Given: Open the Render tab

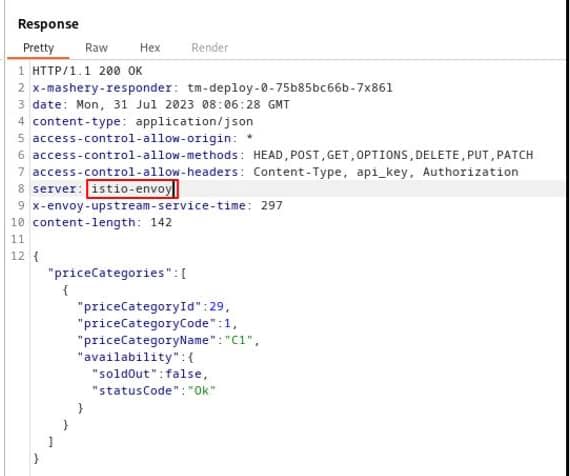Looking at the screenshot, I should [210, 48].
